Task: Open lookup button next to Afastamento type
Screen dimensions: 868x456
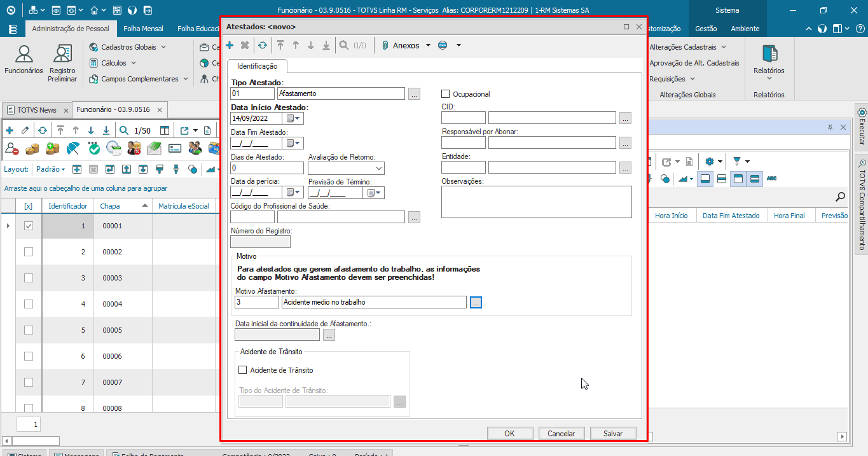Action: tap(414, 93)
